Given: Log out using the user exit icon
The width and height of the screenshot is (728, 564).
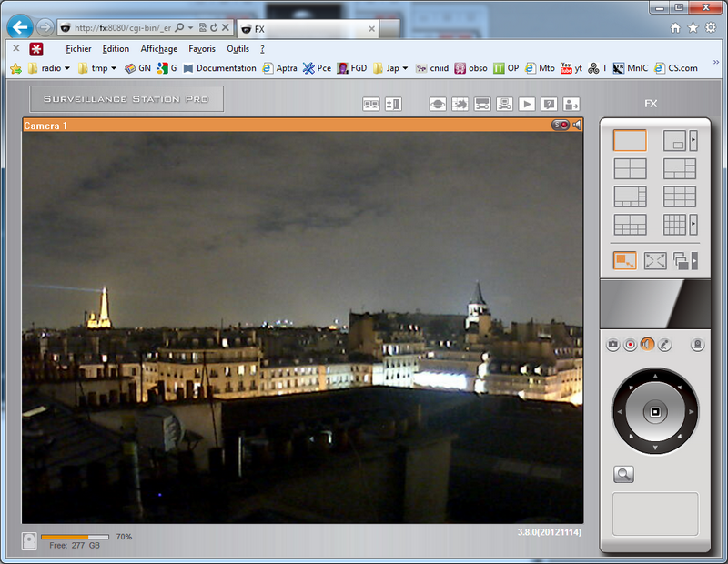Looking at the screenshot, I should click(571, 104).
